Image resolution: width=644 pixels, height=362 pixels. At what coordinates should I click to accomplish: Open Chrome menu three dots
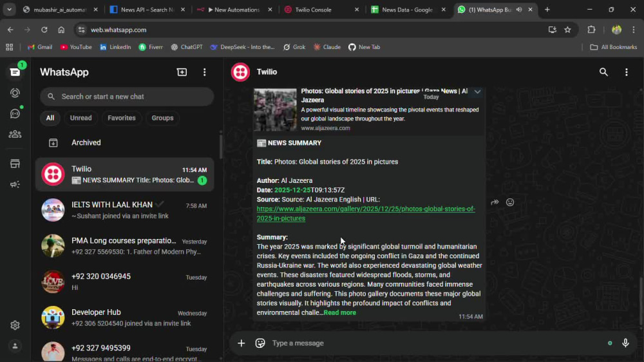(x=634, y=30)
